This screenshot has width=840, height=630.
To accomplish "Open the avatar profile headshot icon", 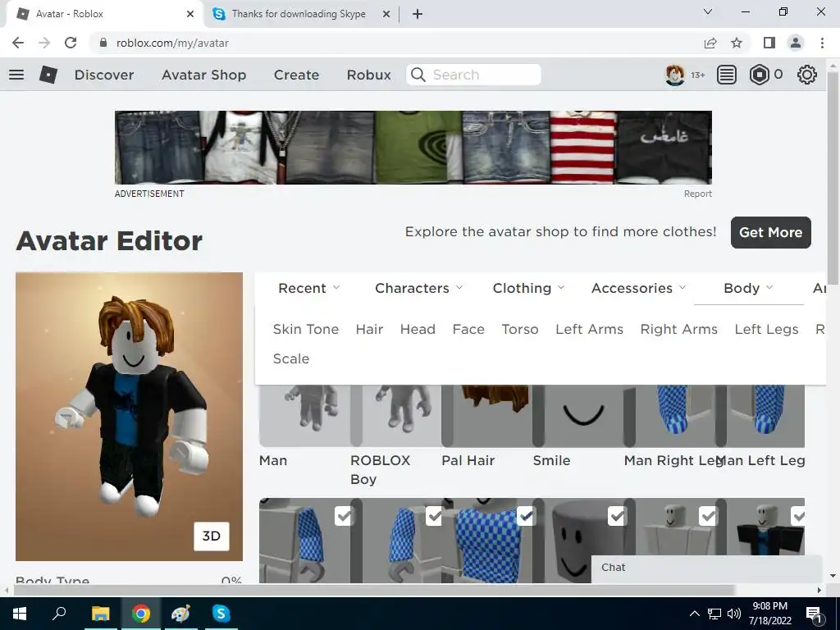I will pyautogui.click(x=674, y=75).
